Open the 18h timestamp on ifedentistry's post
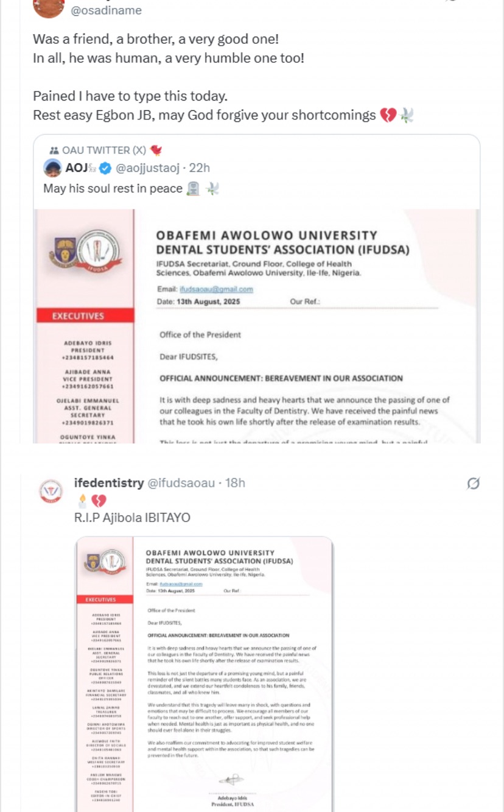504x812 pixels. [x=235, y=483]
